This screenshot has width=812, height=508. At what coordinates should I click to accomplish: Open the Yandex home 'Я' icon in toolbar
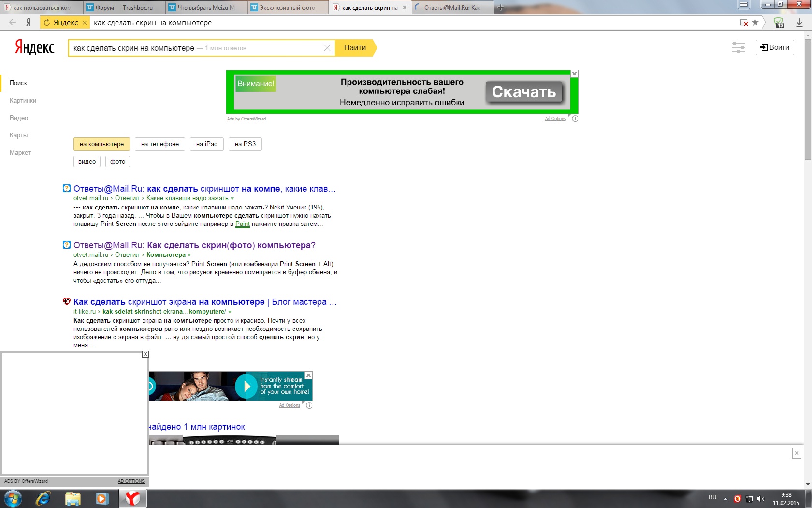[x=28, y=22]
